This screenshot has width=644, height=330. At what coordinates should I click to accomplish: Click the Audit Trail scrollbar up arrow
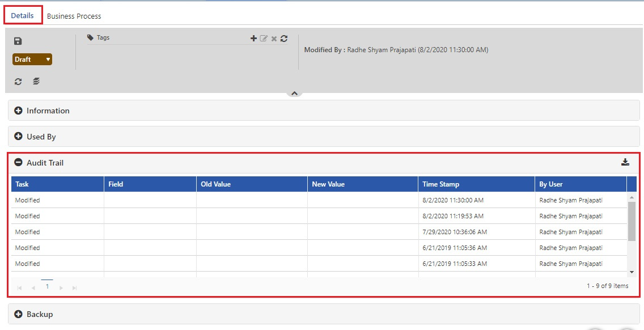(632, 198)
